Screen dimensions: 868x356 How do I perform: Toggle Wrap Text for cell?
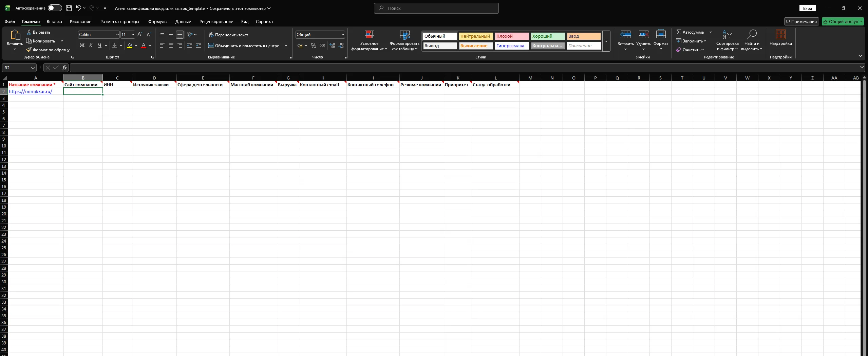click(x=228, y=35)
